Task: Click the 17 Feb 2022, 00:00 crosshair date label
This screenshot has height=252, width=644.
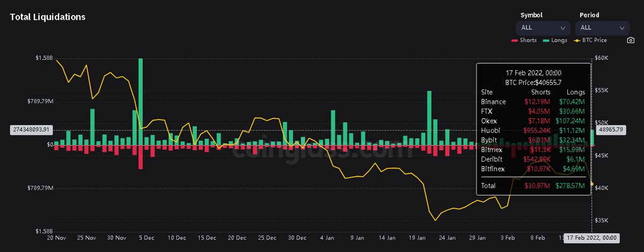Action: [x=591, y=238]
